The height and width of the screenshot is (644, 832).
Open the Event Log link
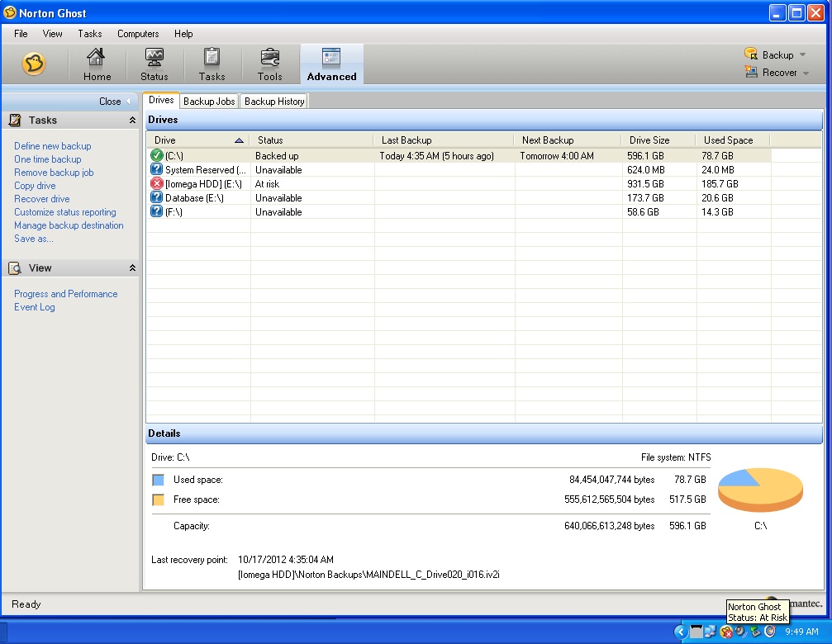[35, 307]
